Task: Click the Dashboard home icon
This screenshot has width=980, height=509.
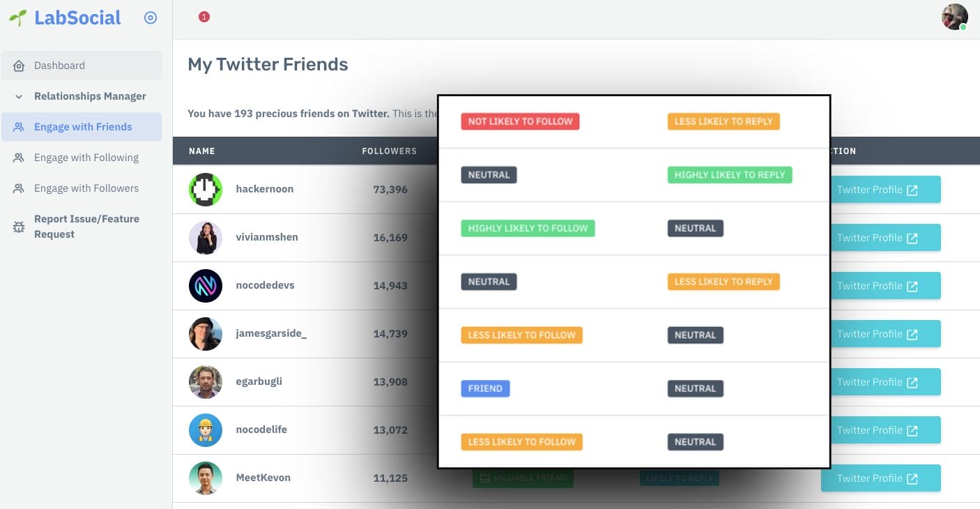Action: (x=19, y=66)
